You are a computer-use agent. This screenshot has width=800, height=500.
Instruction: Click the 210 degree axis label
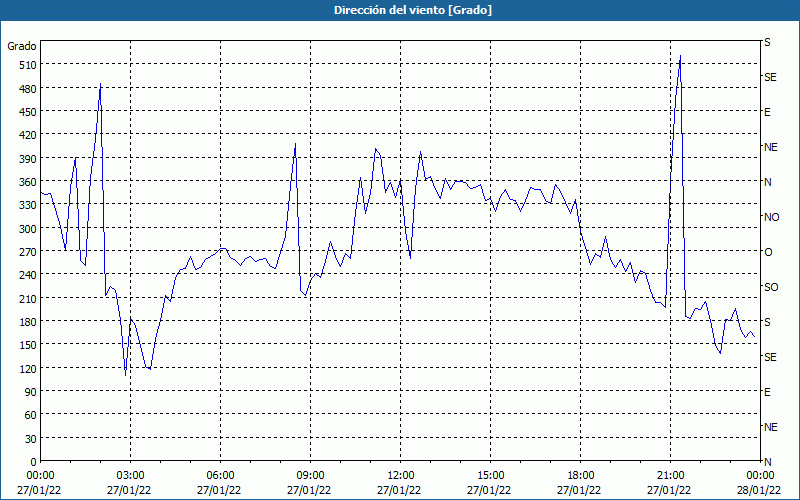[x=28, y=298]
